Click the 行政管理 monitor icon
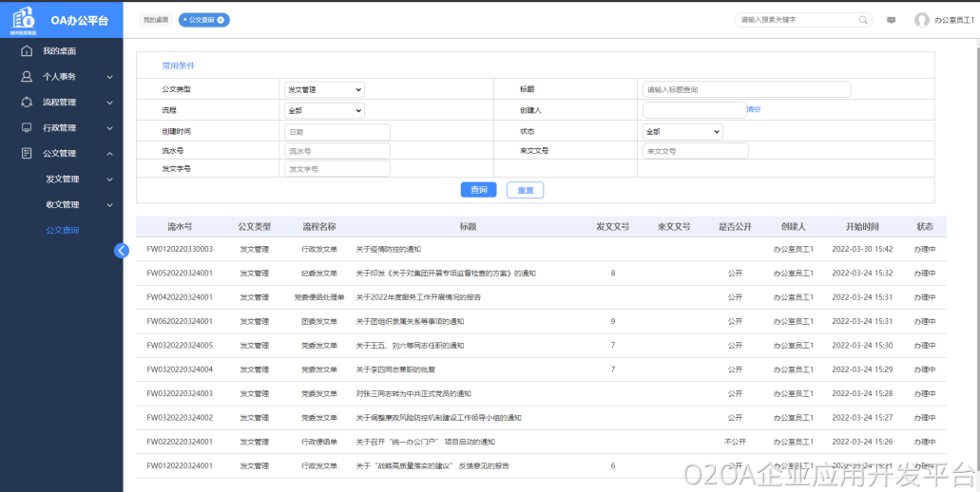980x492 pixels. pos(27,127)
